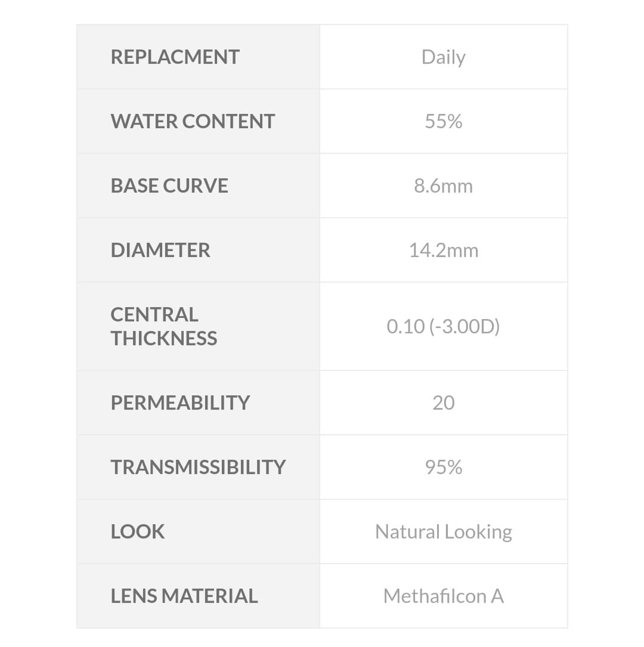Click the LOOK row label

[x=138, y=532]
